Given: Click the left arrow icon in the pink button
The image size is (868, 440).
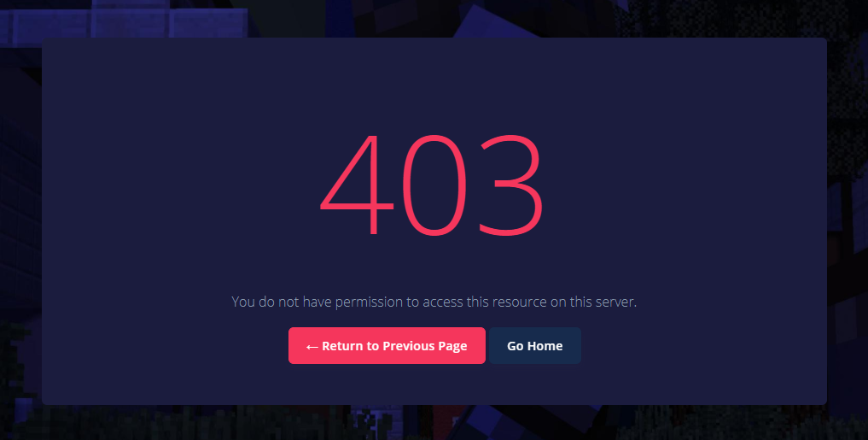Looking at the screenshot, I should tap(312, 347).
